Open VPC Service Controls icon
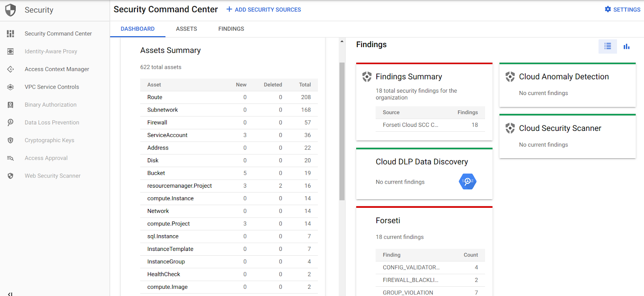The image size is (644, 296). tap(10, 87)
